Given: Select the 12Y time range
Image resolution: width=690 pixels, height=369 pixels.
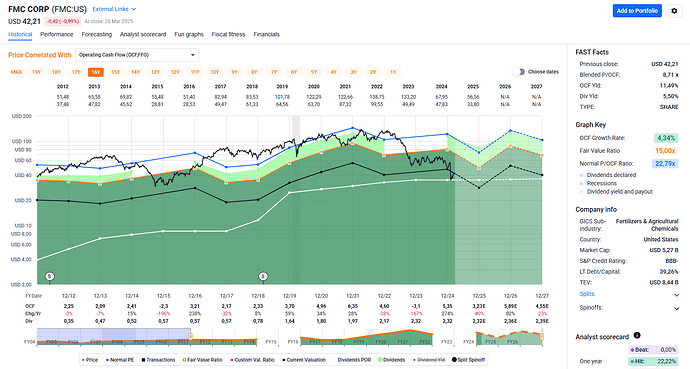Looking at the screenshot, I should pos(175,72).
